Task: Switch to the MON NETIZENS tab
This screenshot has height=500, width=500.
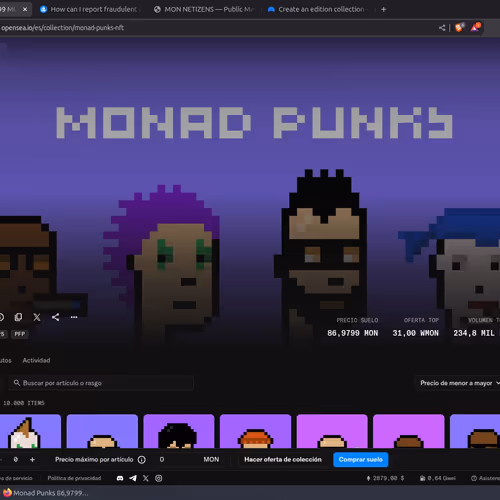Action: click(x=204, y=9)
